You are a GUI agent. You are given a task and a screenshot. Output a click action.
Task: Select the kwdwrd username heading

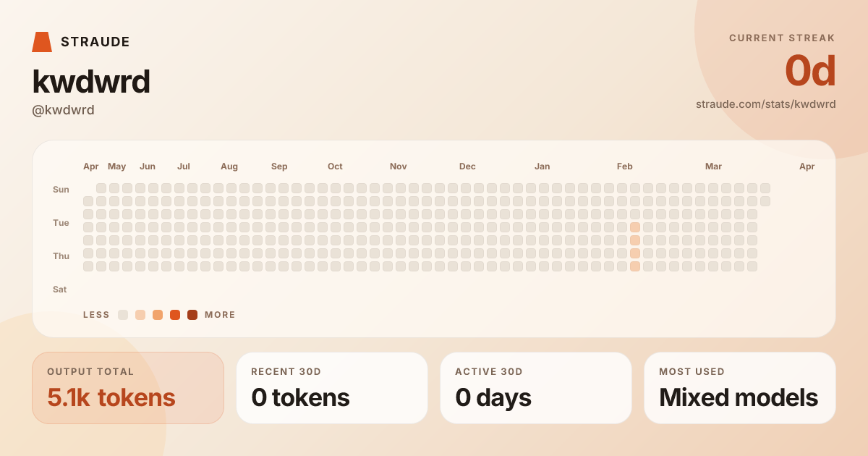91,82
